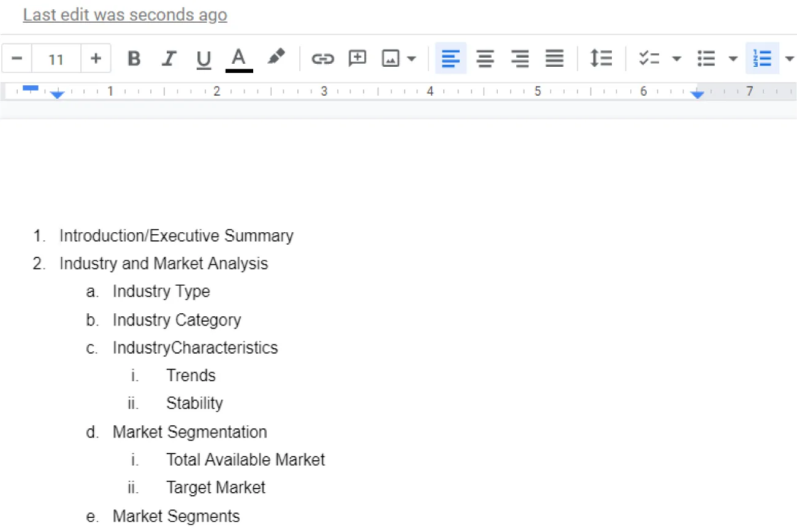The image size is (797, 532).
Task: Open the insert image dropdown arrow
Action: point(411,58)
